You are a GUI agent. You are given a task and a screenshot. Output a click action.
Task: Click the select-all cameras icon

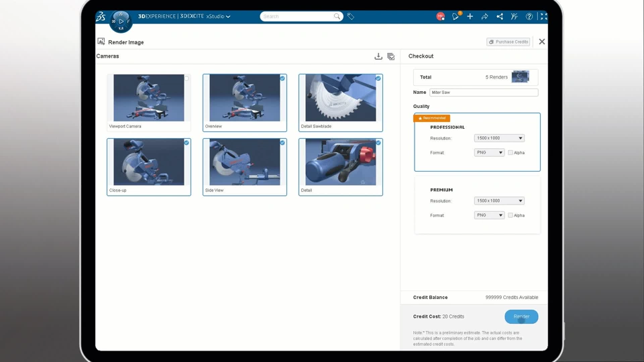point(391,56)
